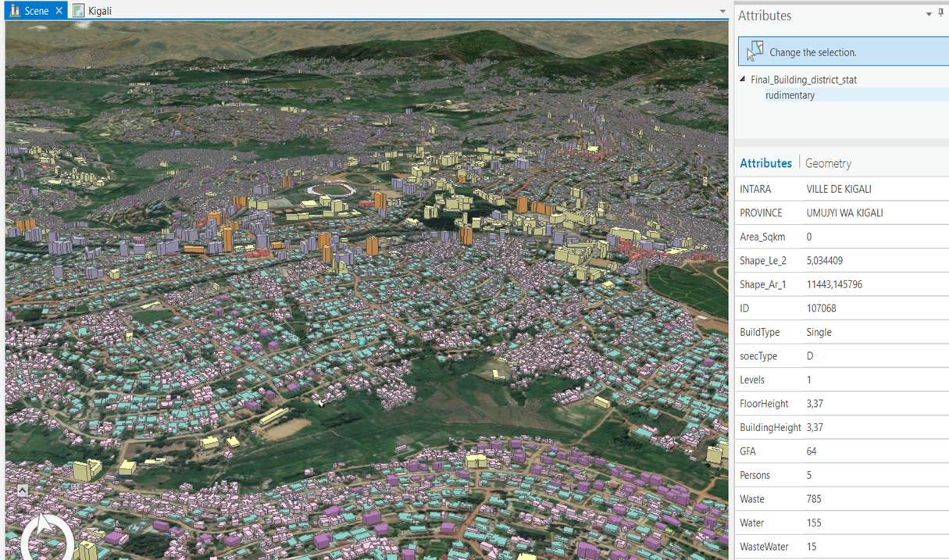949x560 pixels.
Task: Click the FloorHeight value cell
Action: pos(876,404)
